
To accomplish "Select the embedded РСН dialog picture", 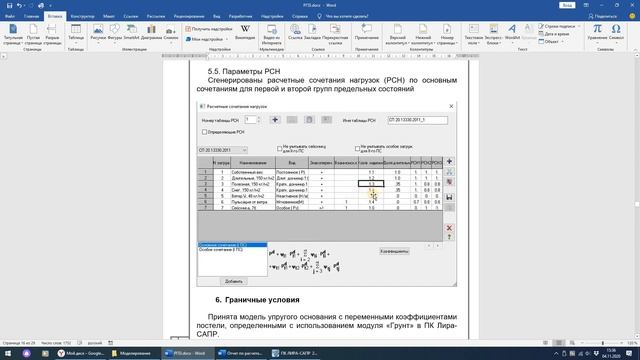I will coord(327,193).
